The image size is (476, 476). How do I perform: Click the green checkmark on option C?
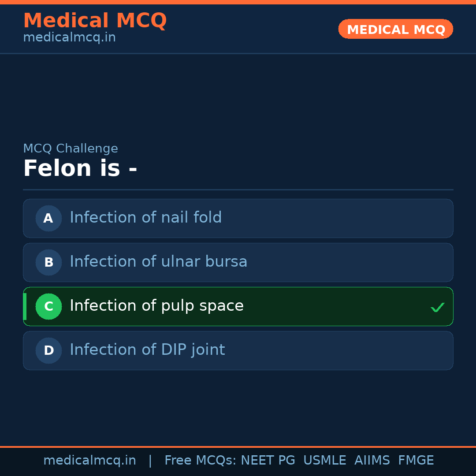[x=437, y=307]
